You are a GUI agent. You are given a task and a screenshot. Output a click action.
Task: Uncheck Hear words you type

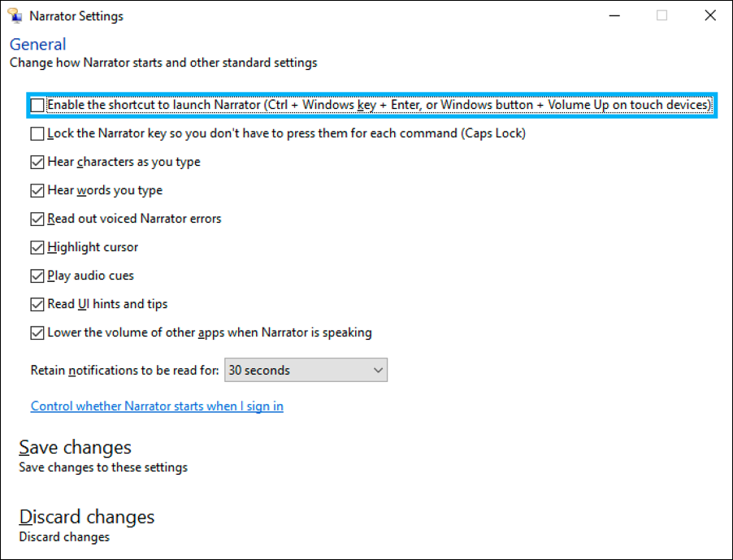tap(37, 190)
